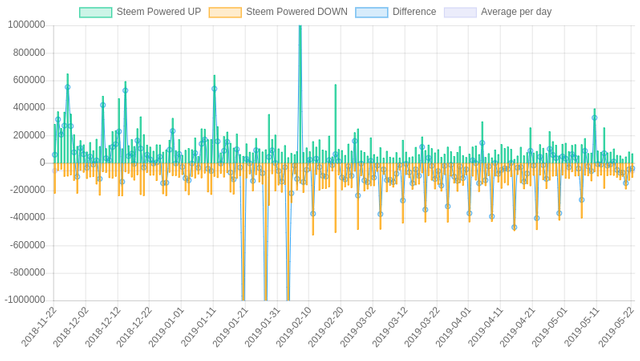Click the 2019-03-02 date label
The width and height of the screenshot is (640, 361).
(358, 327)
